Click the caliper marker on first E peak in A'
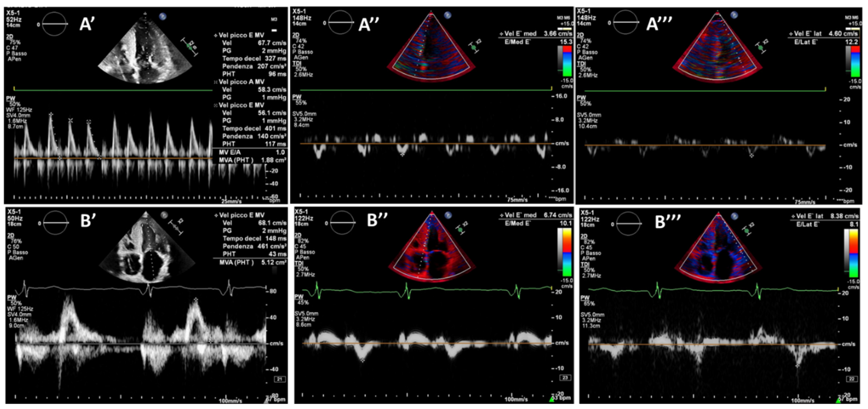 click(x=51, y=115)
